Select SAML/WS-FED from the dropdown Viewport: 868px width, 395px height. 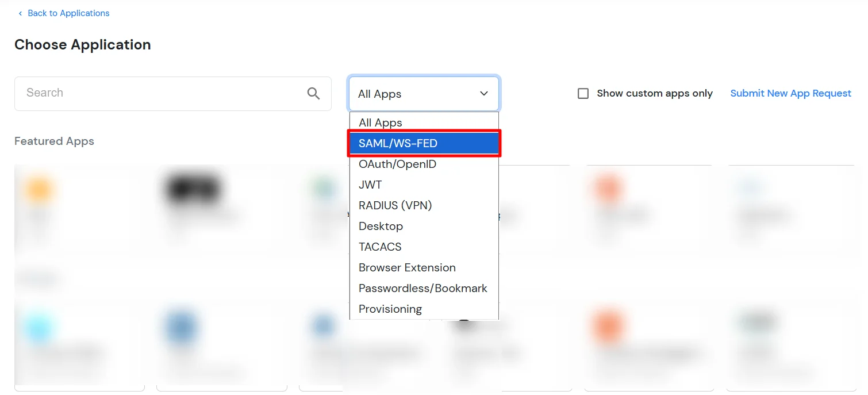tap(398, 143)
